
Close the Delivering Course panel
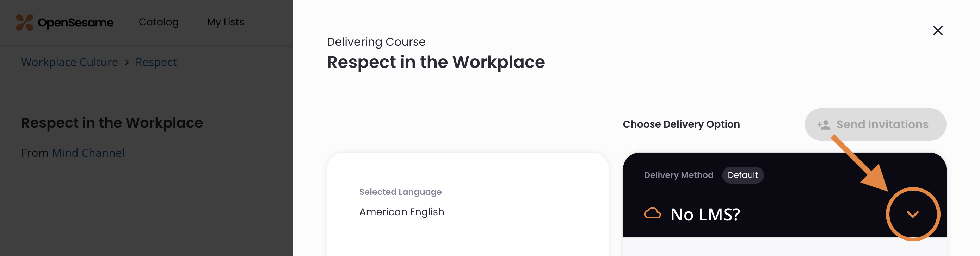tap(937, 30)
